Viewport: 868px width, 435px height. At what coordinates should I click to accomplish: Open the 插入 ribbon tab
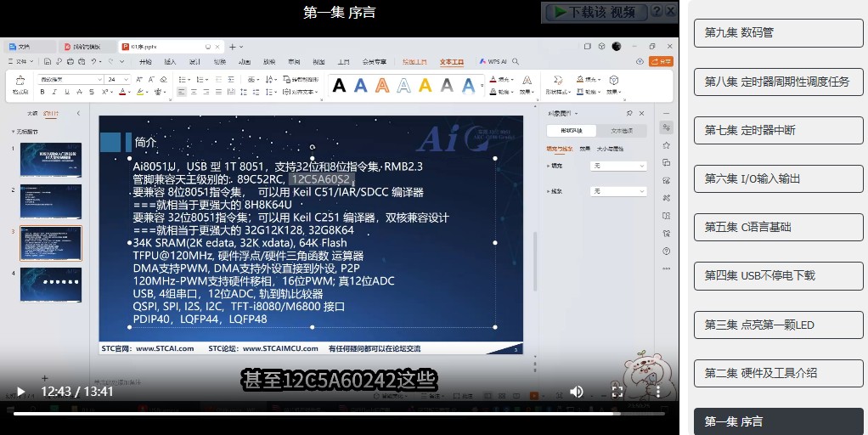(x=170, y=62)
